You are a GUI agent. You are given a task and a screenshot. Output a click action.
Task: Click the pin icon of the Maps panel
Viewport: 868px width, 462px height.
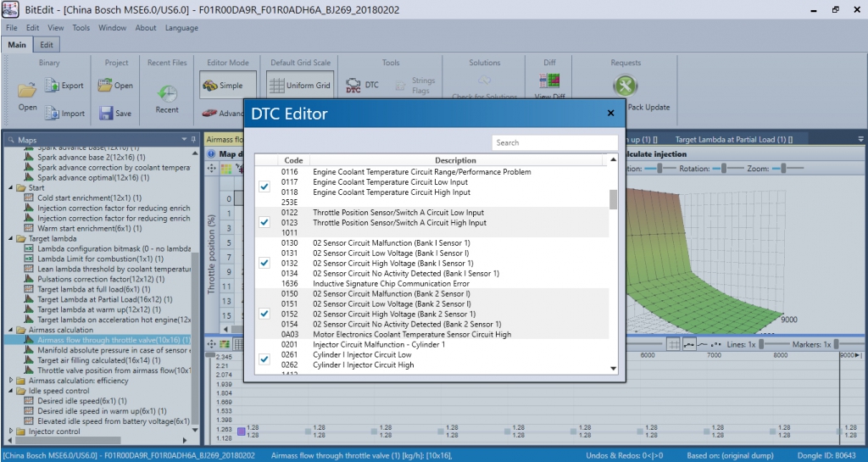pos(193,139)
